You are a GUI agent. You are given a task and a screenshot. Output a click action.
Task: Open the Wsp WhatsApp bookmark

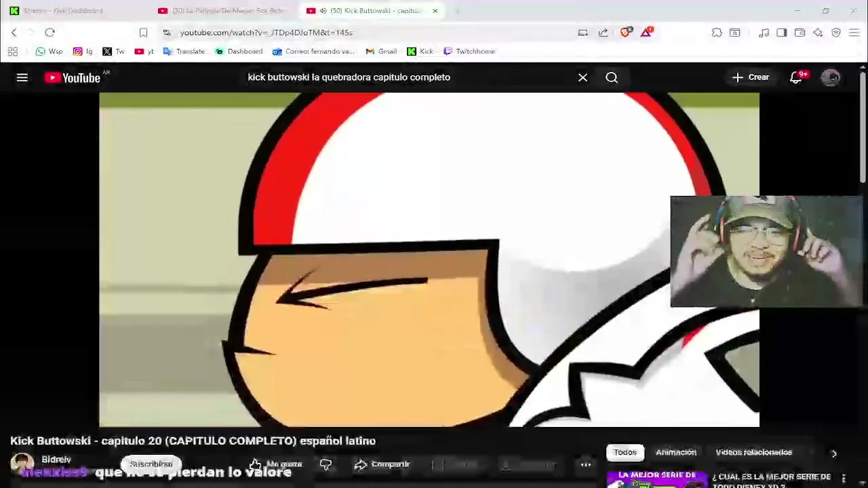coord(49,52)
